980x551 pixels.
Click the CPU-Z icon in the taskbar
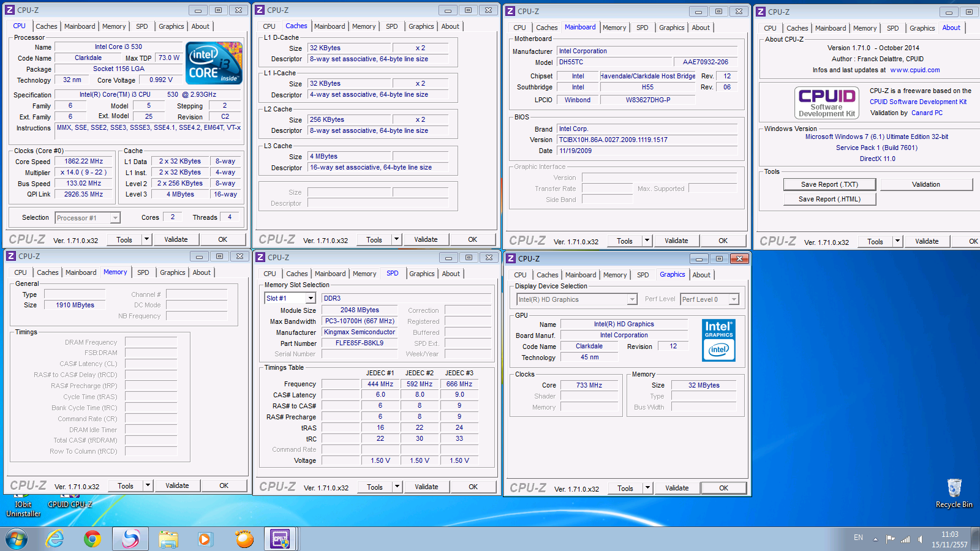click(x=280, y=539)
